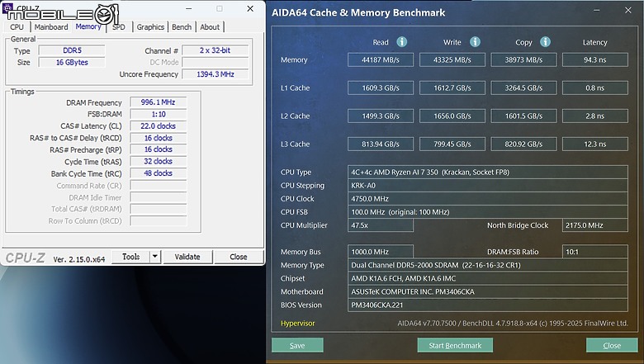This screenshot has height=364, width=644.
Task: Click the CPU Type field AMD Ryzen AI 7 350
Action: coord(487,173)
